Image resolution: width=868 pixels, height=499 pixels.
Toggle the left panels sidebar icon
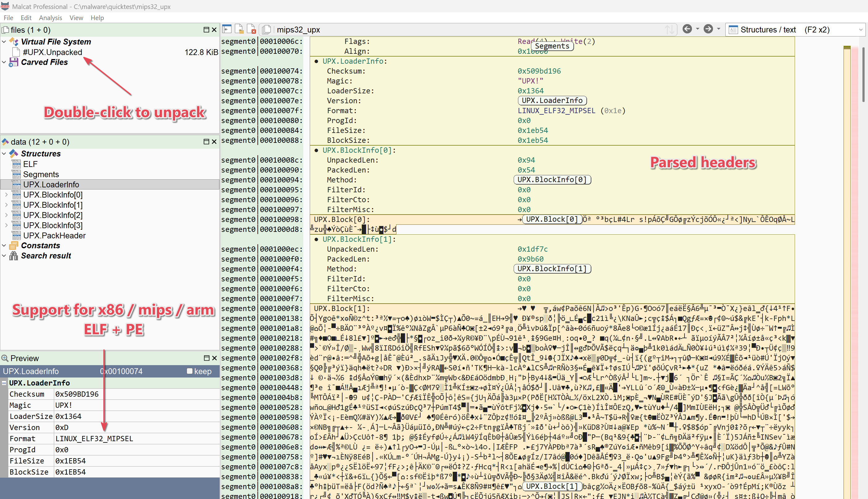(x=227, y=29)
